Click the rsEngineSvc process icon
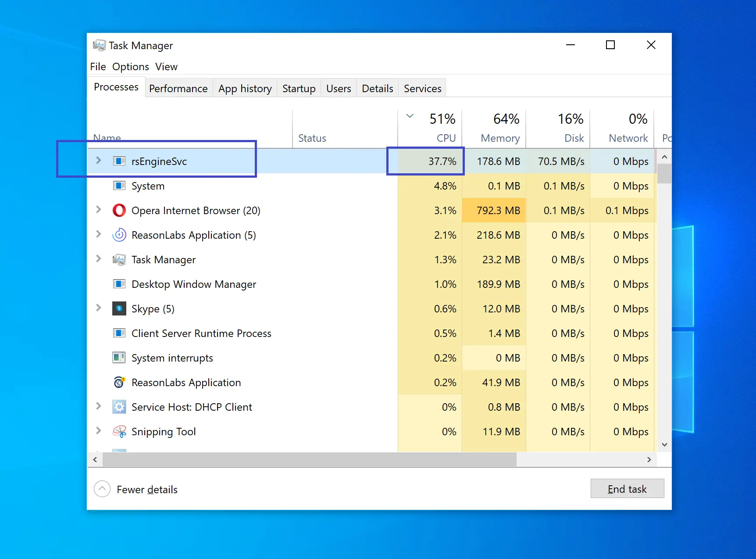Image resolution: width=756 pixels, height=559 pixels. tap(119, 161)
